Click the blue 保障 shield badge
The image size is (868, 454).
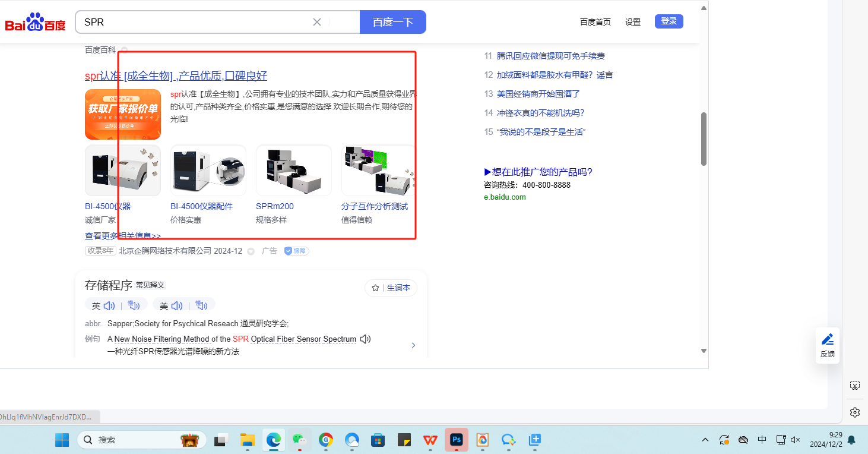coord(296,251)
